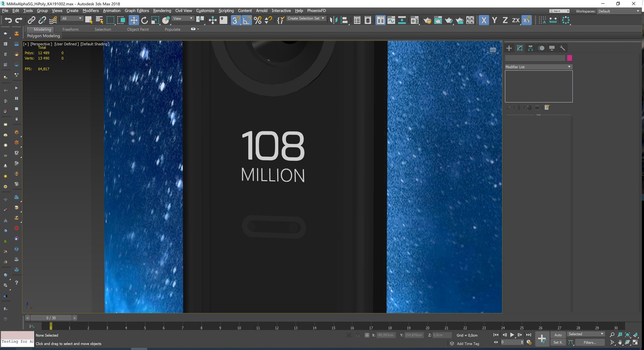
Task: Activate the Select and Scale tool
Action: click(x=155, y=20)
